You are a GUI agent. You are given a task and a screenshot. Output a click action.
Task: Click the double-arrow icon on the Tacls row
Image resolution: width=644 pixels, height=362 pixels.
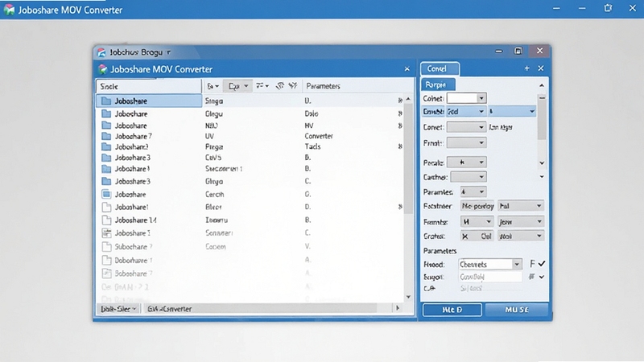[400, 146]
